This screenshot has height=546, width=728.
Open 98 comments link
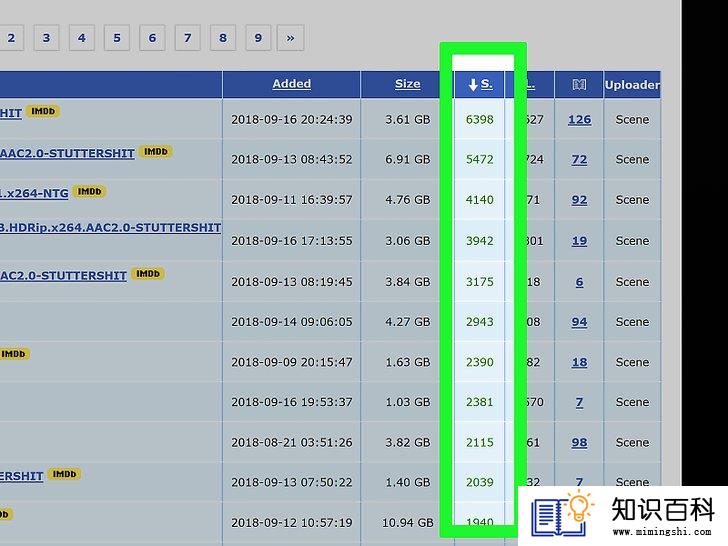(579, 442)
